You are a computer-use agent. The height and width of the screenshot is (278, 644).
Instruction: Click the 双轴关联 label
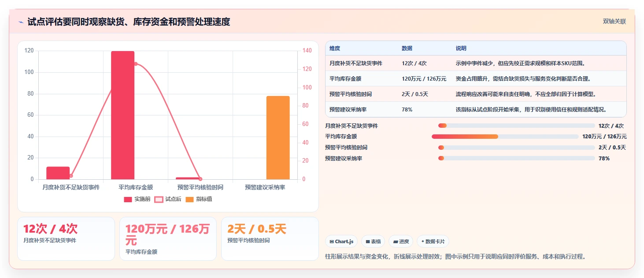[614, 22]
